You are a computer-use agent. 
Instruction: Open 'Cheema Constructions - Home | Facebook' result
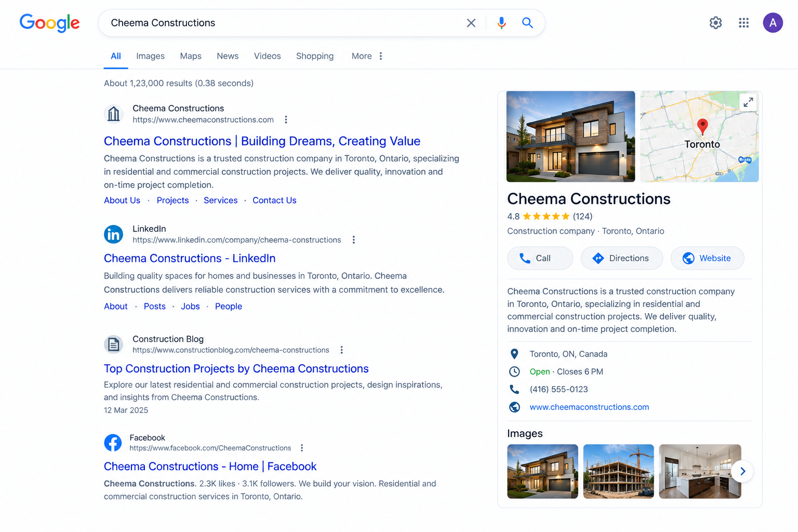[x=210, y=467]
